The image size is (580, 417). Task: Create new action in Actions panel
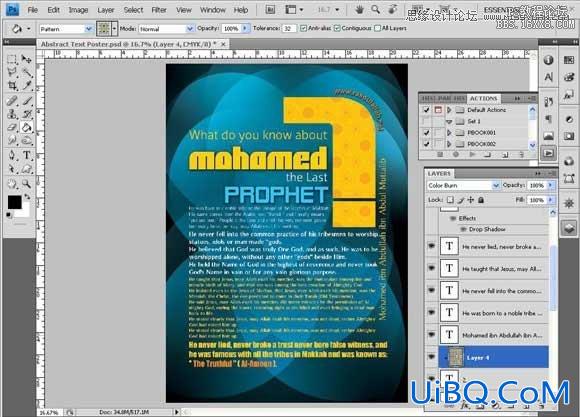coord(505,155)
